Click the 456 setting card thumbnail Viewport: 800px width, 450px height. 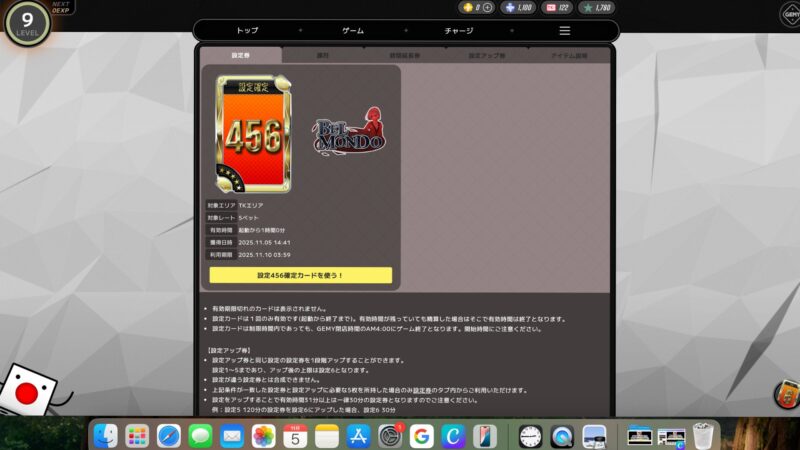[253, 134]
